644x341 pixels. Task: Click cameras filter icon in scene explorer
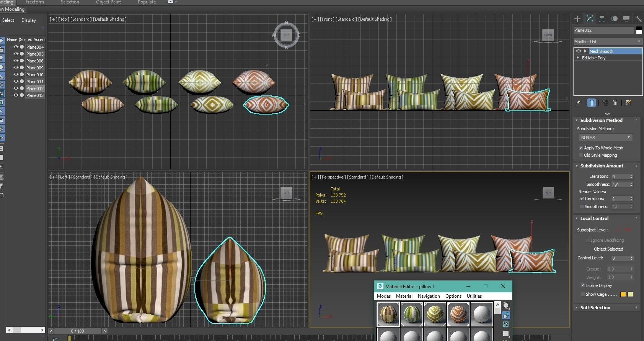pos(2,67)
